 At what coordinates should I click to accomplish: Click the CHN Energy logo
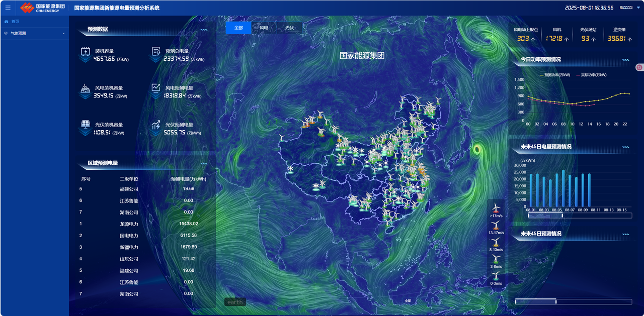coord(43,8)
